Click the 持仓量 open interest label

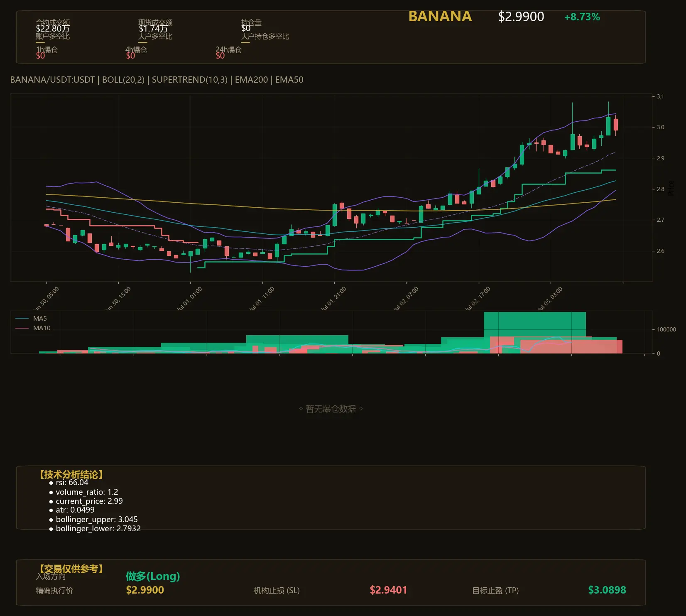click(x=251, y=22)
